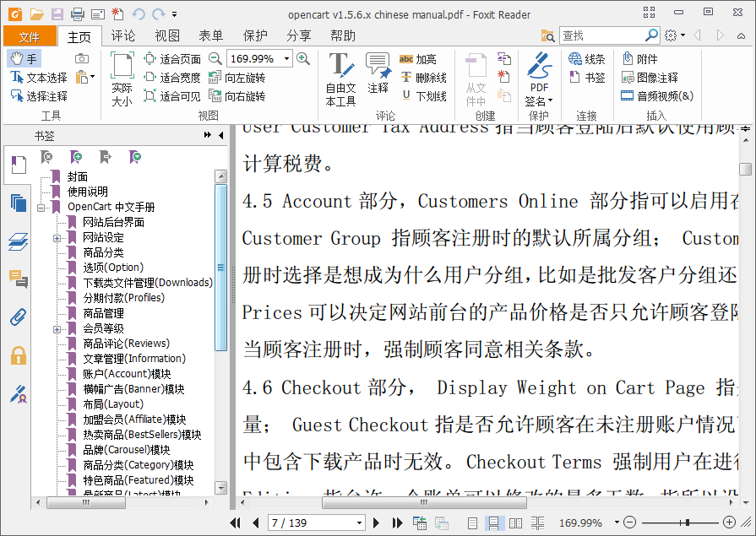The width and height of the screenshot is (756, 536).
Task: Activate the 选择注释 annotation select tool
Action: (39, 96)
